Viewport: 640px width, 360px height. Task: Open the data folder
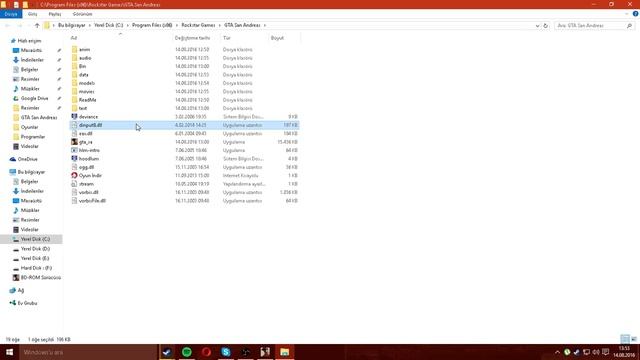pos(84,75)
